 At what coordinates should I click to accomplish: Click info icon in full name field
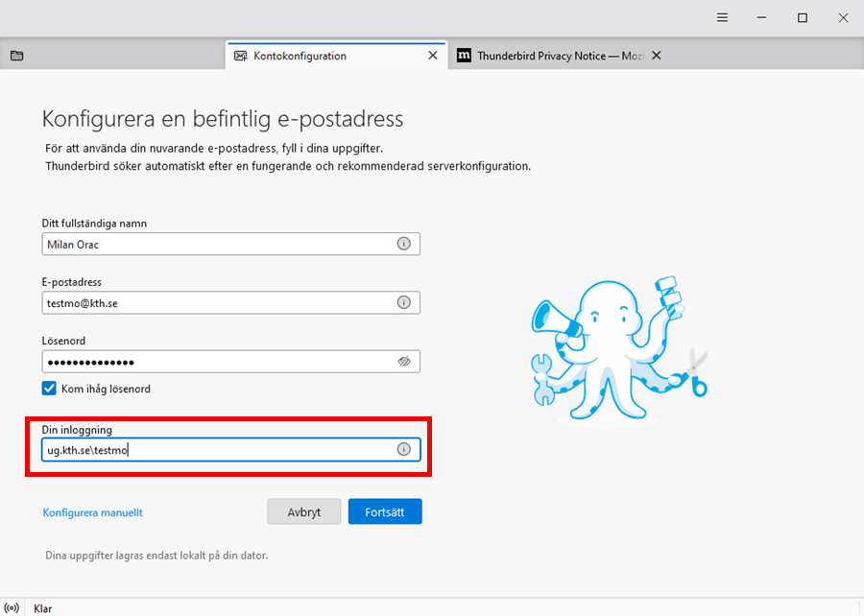(403, 244)
